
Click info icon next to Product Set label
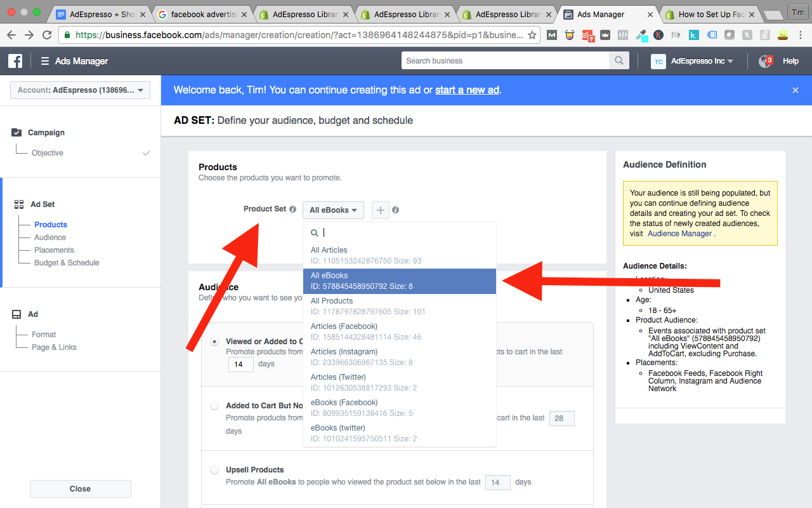pos(292,209)
